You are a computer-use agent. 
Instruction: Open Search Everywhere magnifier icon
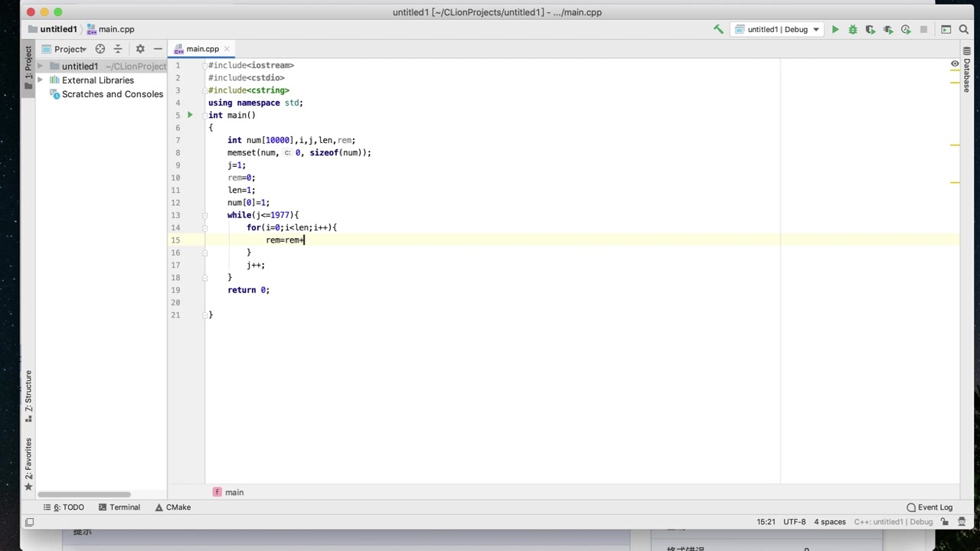tap(964, 29)
